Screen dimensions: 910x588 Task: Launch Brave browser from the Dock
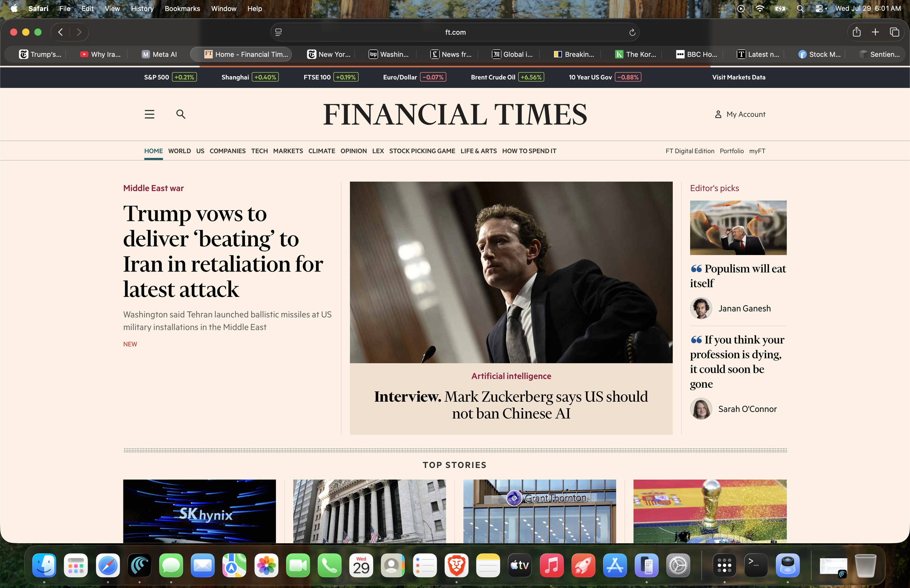coord(456,565)
